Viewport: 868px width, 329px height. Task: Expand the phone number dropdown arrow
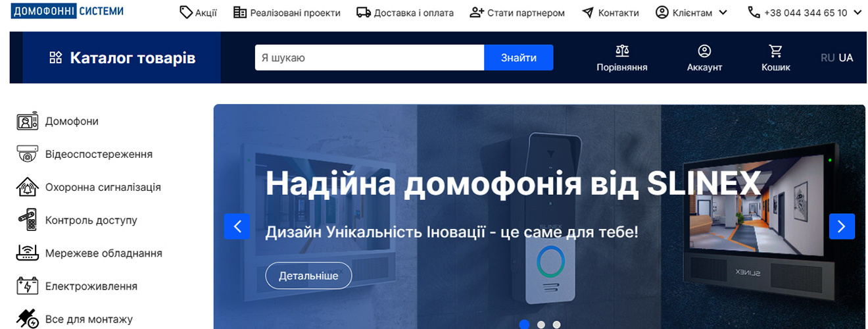[857, 13]
